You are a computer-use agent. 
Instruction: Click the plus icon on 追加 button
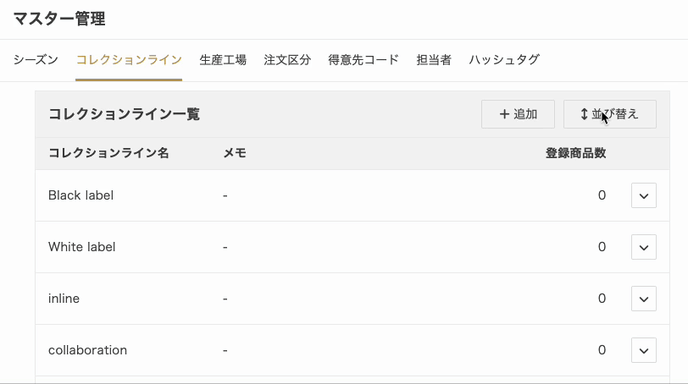[504, 114]
